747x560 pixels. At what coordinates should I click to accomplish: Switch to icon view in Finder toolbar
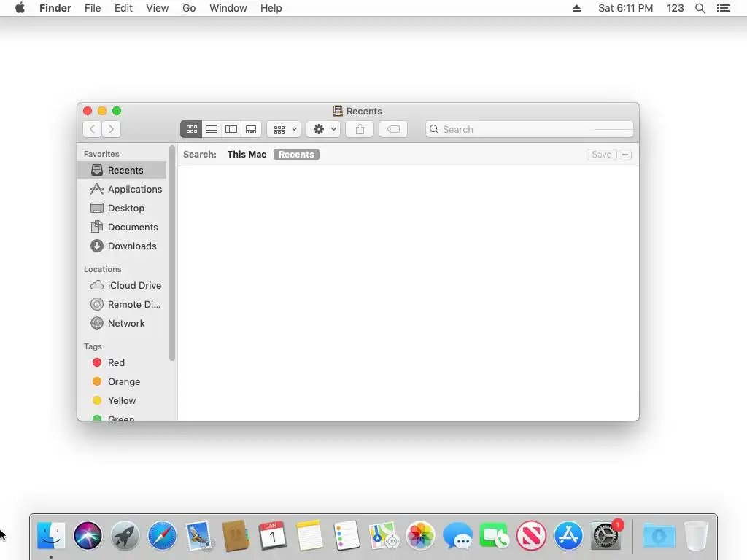[x=192, y=129]
